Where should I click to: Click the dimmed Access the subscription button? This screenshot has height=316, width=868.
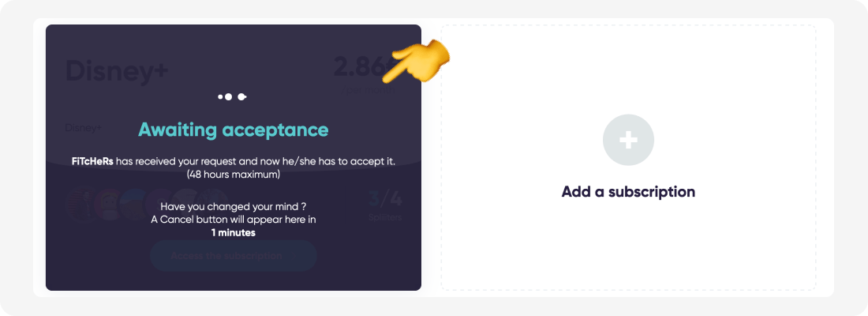(233, 256)
